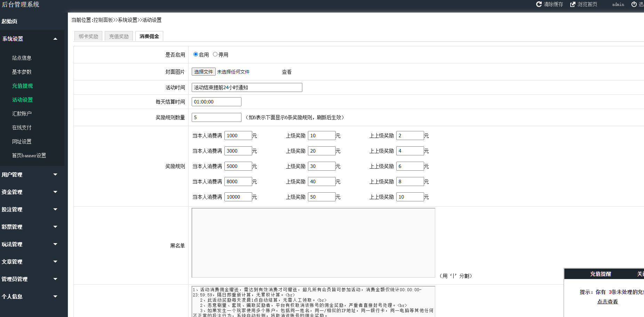Switch to the 绑卡奖励 tab
Screen dimensions: 644x317
coord(88,36)
